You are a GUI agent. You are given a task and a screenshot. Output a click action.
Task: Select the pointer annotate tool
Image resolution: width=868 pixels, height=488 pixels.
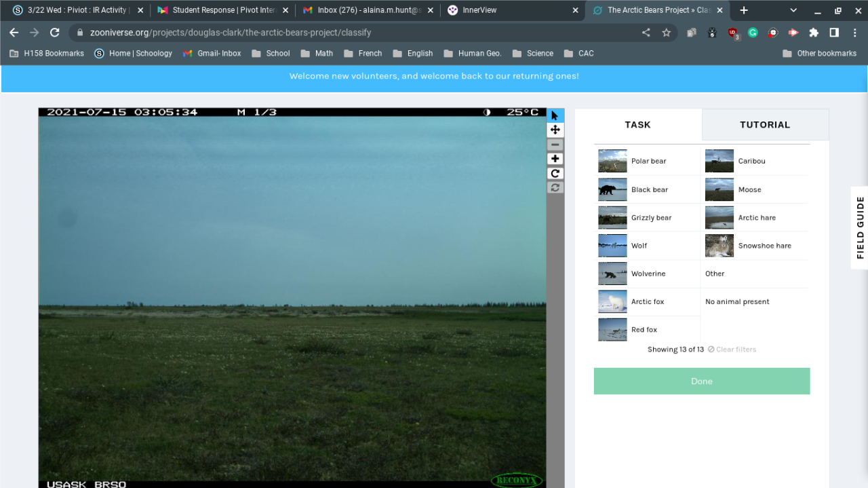pos(555,115)
